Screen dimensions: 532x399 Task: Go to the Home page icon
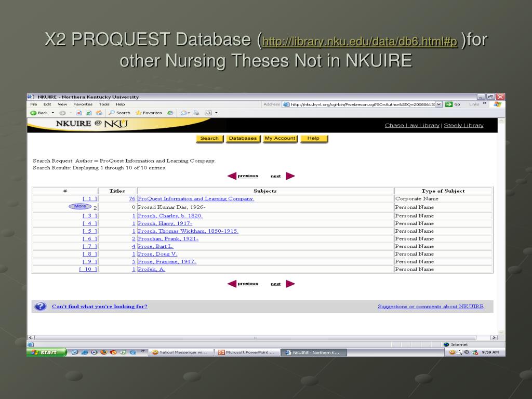pos(99,113)
